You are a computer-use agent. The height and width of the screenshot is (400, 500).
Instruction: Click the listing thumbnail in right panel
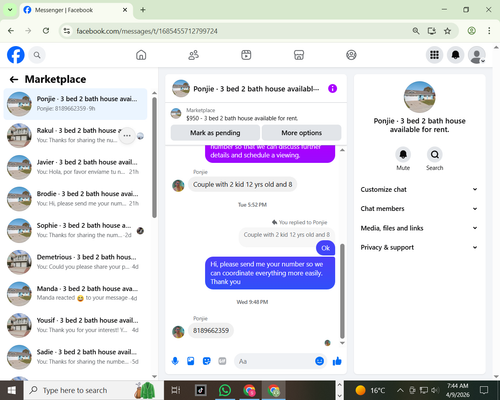419,97
